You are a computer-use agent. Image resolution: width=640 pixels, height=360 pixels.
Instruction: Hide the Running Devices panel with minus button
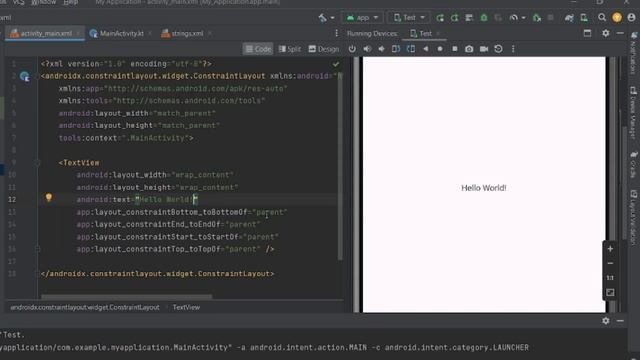pos(620,33)
